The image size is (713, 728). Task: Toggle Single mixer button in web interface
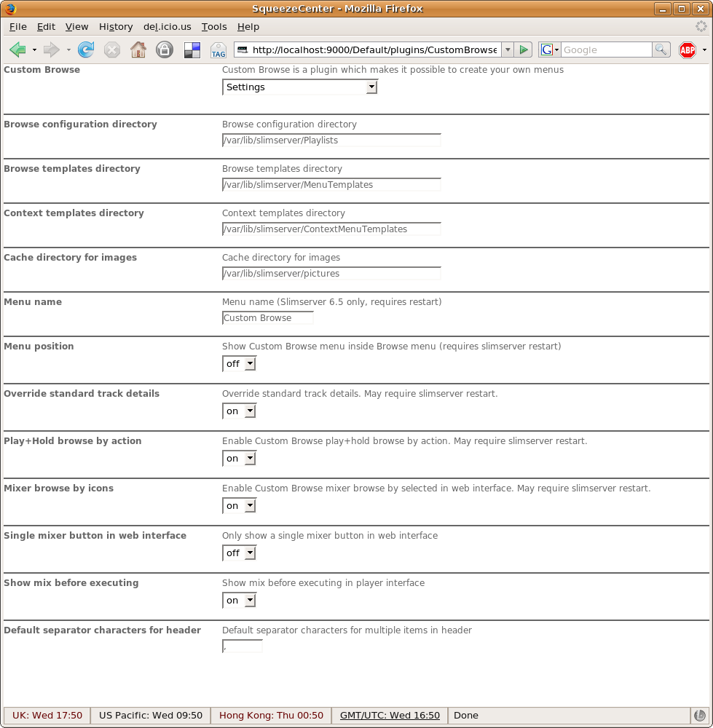[x=240, y=553]
